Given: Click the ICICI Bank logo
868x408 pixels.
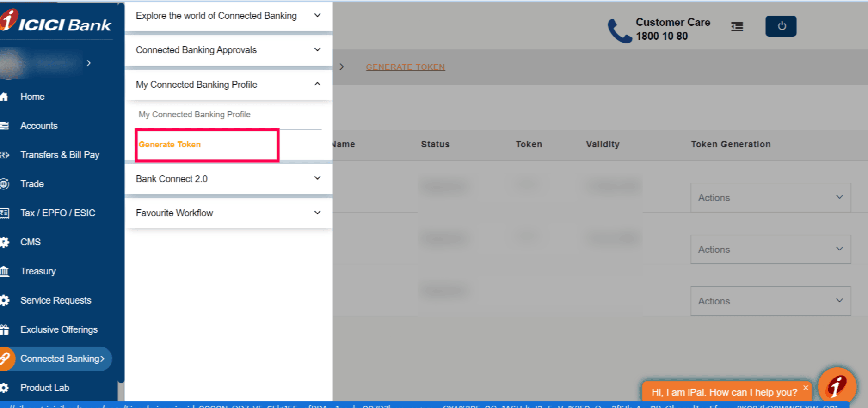Looking at the screenshot, I should coord(55,21).
